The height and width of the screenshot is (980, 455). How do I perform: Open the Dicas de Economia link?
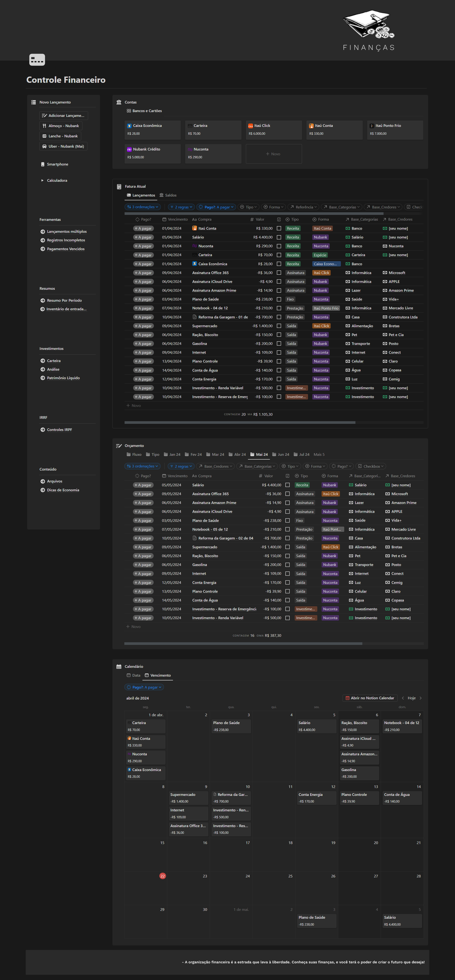(x=63, y=490)
